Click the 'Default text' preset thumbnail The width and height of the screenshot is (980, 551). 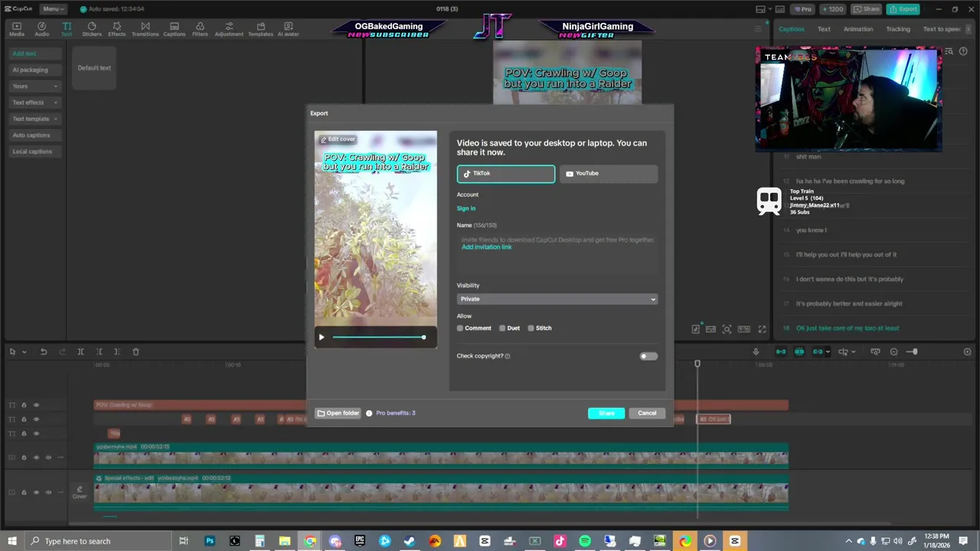(94, 68)
